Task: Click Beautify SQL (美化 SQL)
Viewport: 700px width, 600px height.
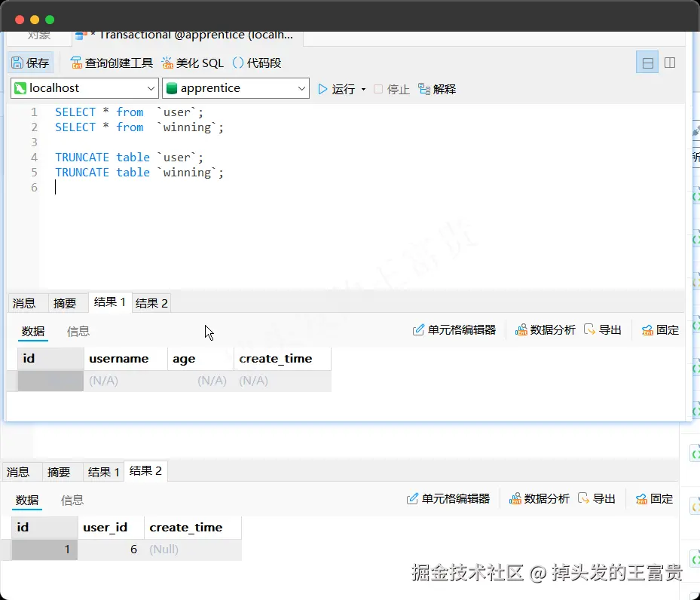Action: pos(192,63)
